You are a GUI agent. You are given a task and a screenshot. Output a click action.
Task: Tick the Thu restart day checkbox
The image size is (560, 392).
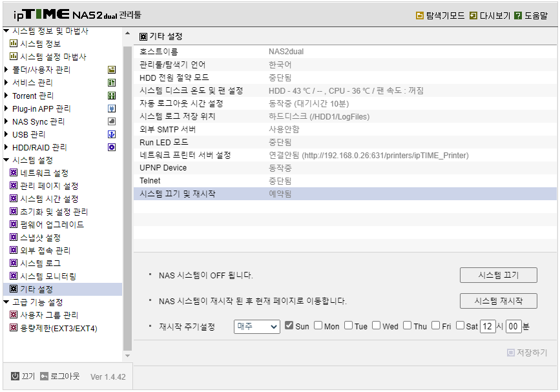pos(408,325)
